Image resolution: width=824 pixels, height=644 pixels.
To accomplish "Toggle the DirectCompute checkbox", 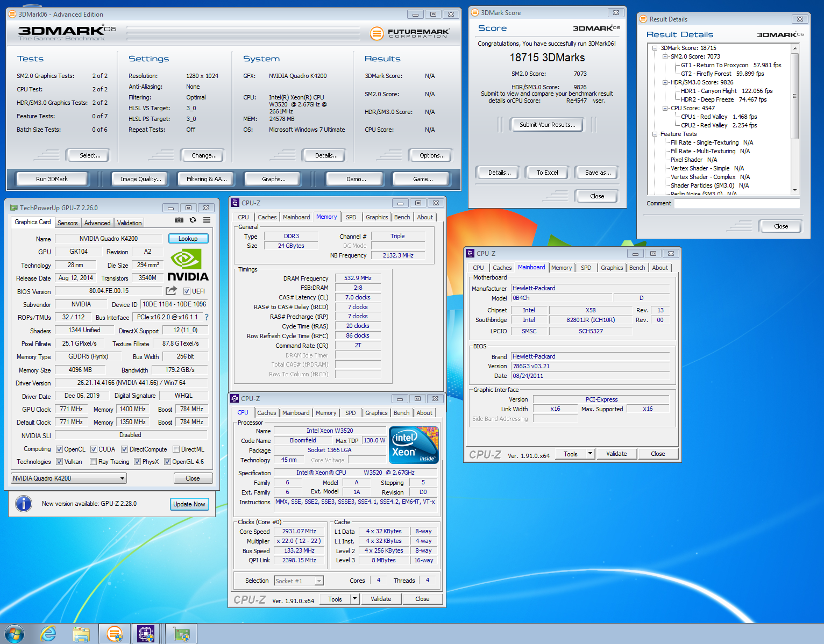I will 124,449.
